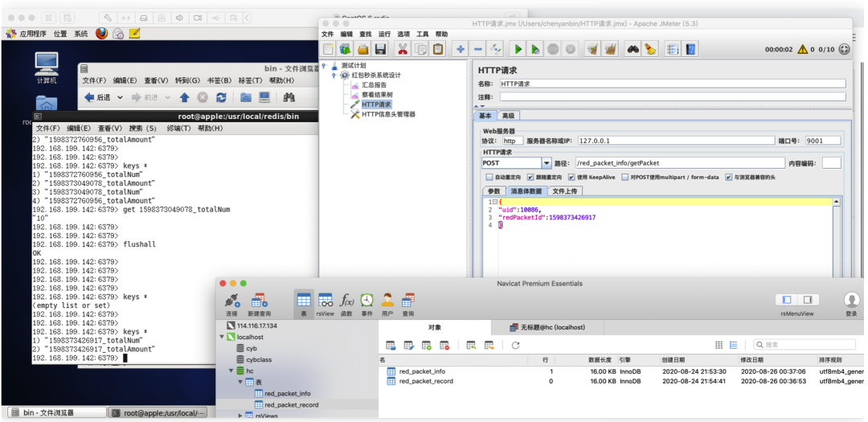Enable the 自动重定向 checkbox

point(489,178)
